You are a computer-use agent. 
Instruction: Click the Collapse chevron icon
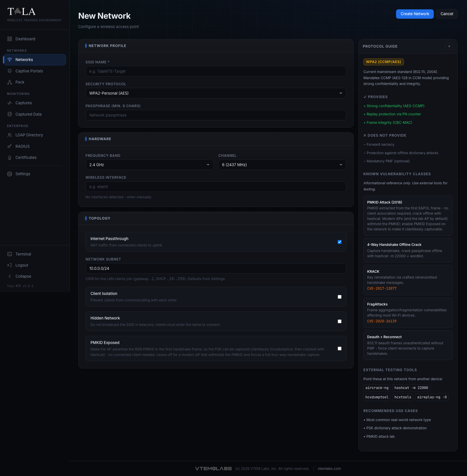tap(10, 276)
